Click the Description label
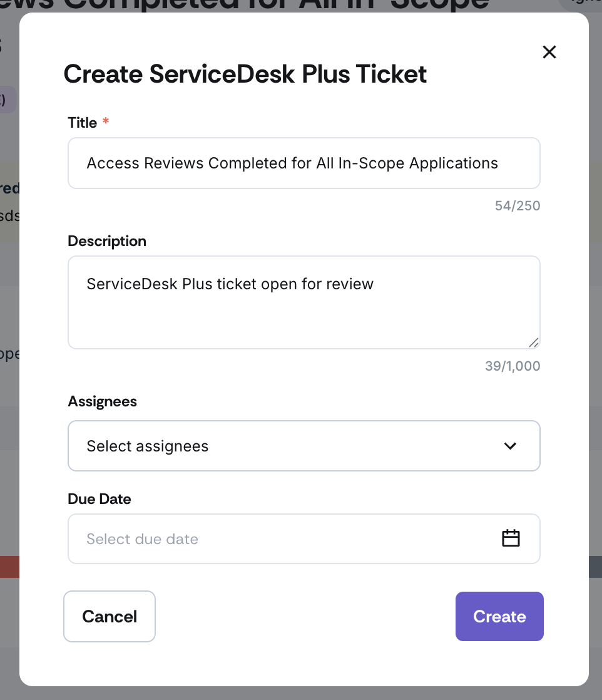This screenshot has width=602, height=700. point(107,241)
